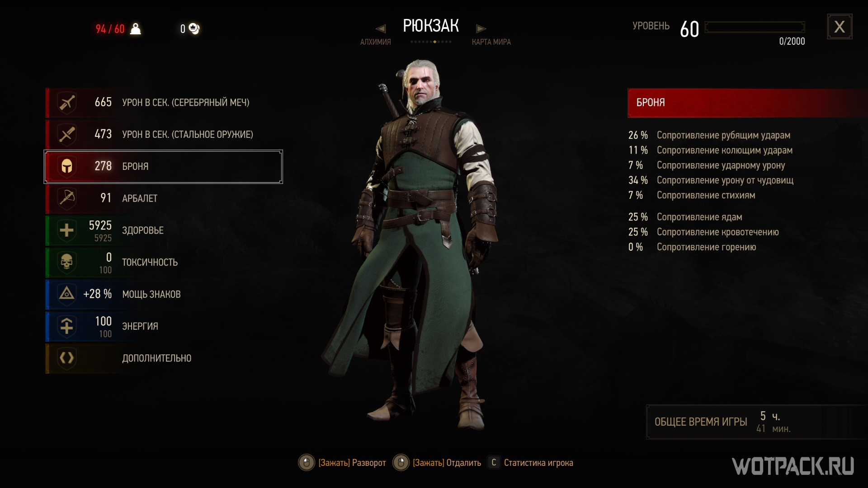Click the health plus icon

click(x=67, y=230)
